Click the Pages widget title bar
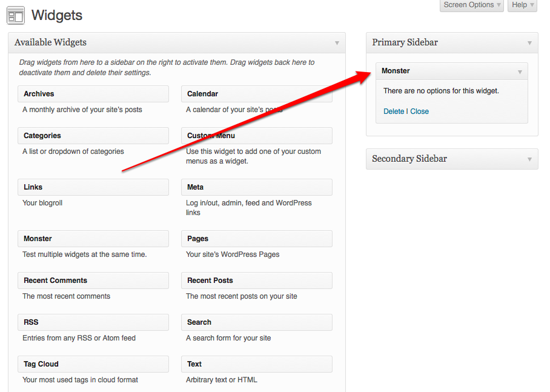The height and width of the screenshot is (392, 550). click(256, 239)
